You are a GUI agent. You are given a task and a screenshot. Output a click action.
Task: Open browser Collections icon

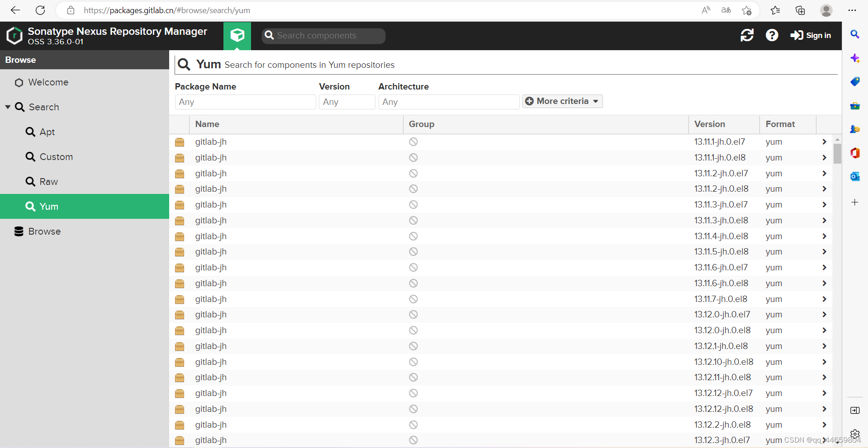[x=800, y=10]
